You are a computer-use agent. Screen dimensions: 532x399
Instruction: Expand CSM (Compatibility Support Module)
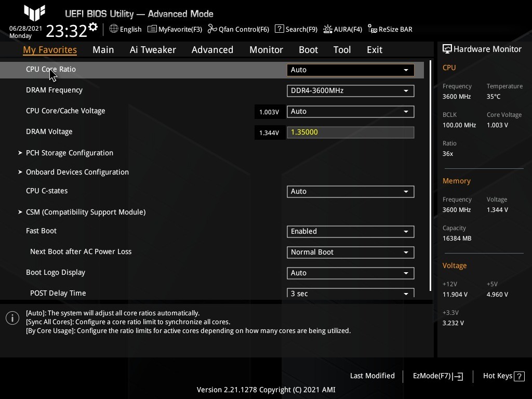pyautogui.click(x=85, y=212)
